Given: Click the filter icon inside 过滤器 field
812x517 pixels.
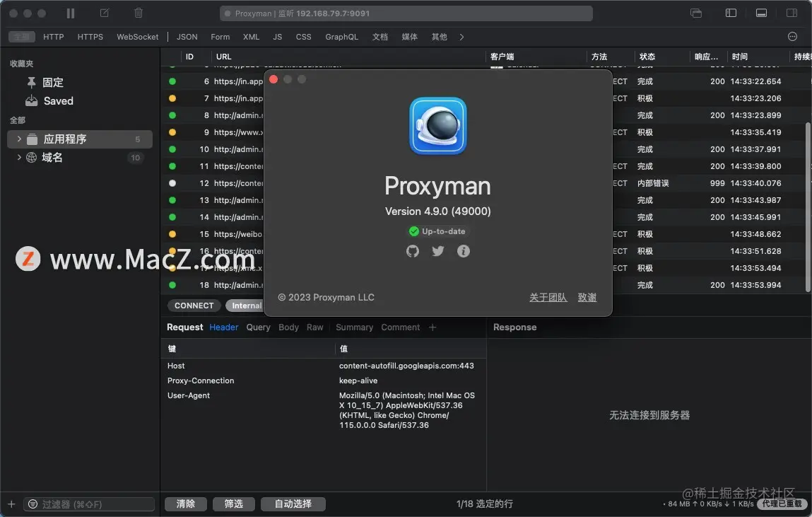Looking at the screenshot, I should (x=33, y=504).
